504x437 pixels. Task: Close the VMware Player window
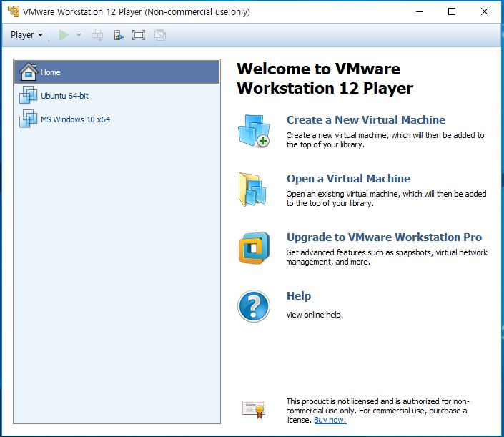point(485,11)
